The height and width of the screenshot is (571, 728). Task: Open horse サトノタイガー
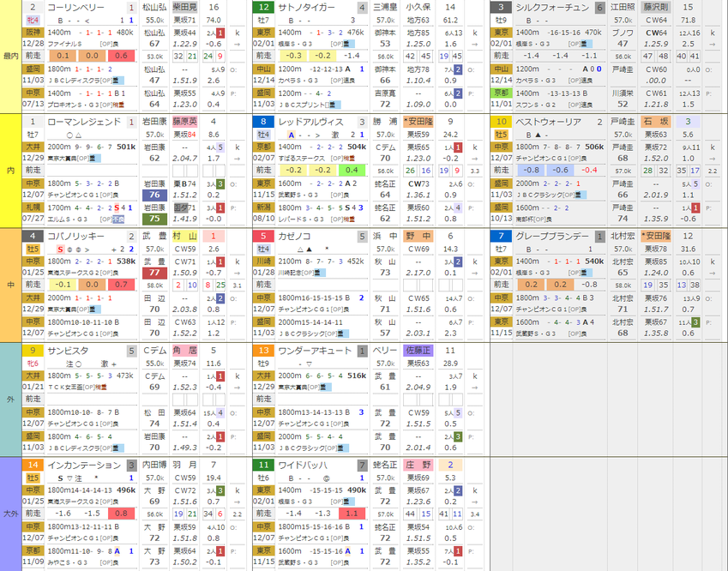[306, 8]
